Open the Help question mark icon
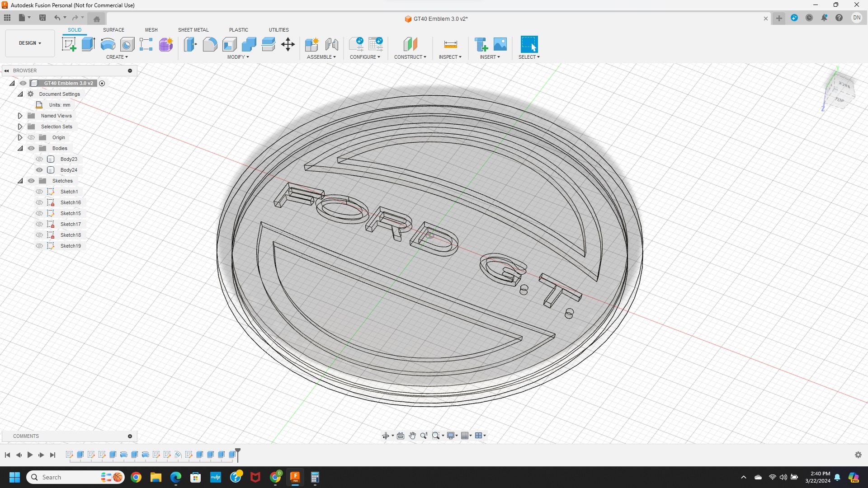This screenshot has width=868, height=488. (x=839, y=18)
